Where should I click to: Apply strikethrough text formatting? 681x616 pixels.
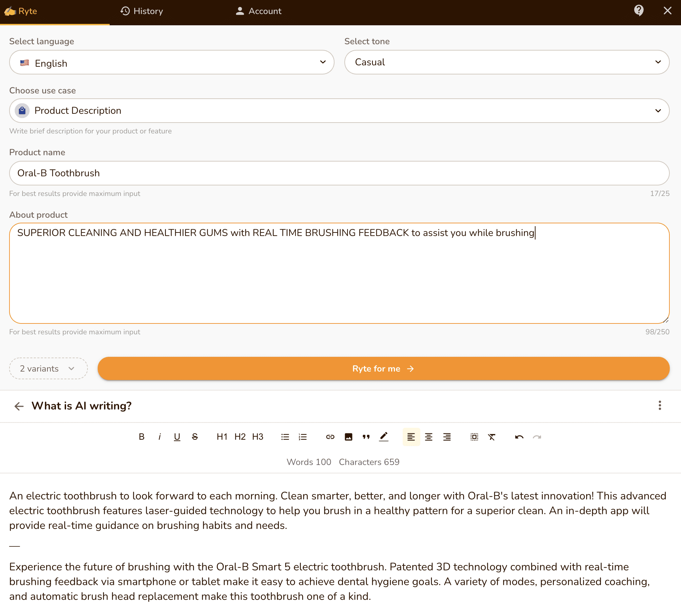195,437
